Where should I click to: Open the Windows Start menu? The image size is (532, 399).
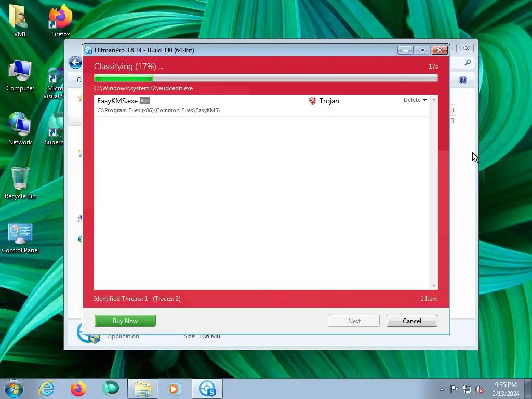14,389
